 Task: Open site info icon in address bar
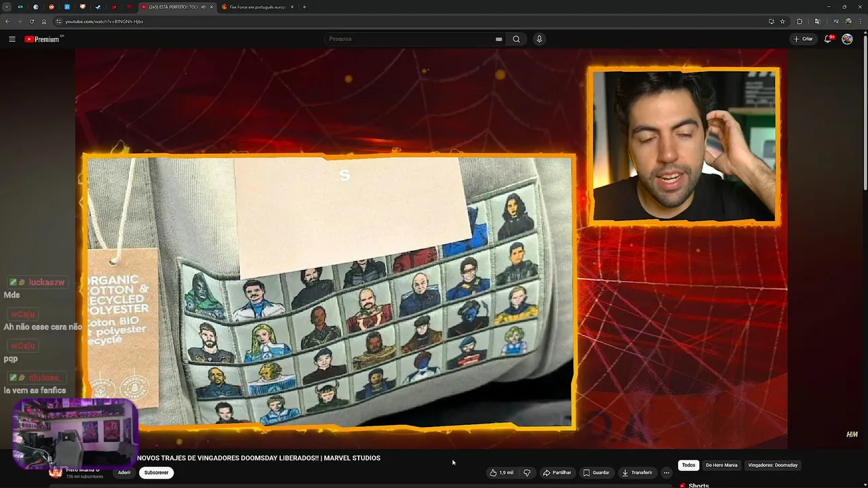click(x=58, y=22)
